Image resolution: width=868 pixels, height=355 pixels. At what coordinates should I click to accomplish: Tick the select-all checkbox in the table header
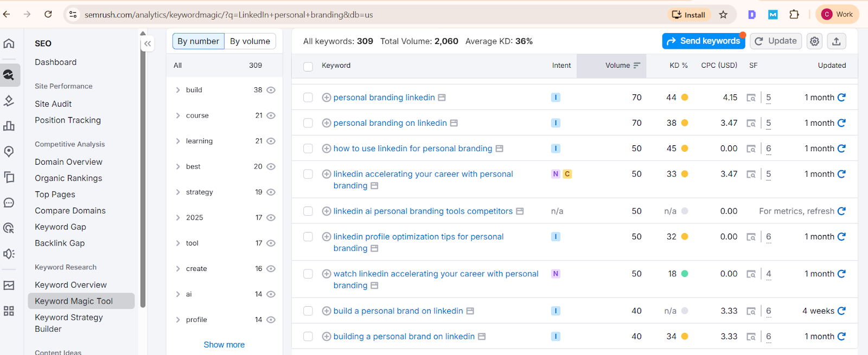click(x=308, y=67)
